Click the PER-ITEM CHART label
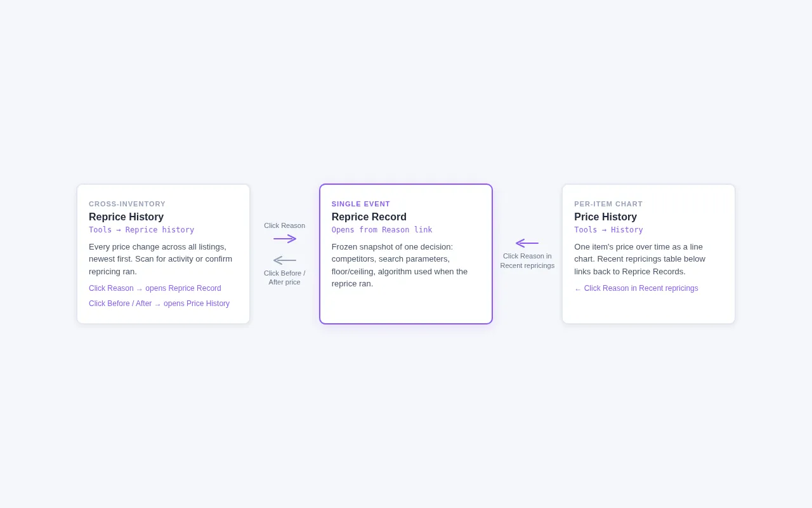 (x=608, y=204)
